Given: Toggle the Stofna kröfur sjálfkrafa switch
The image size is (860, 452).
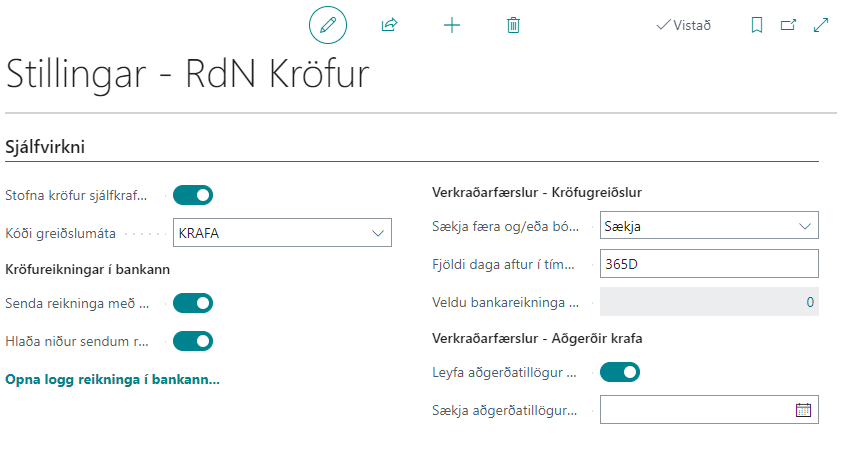Looking at the screenshot, I should pos(193,195).
